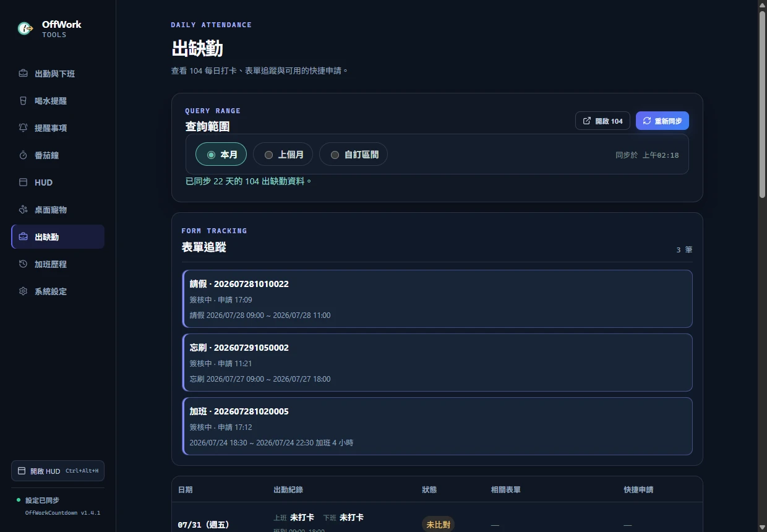This screenshot has width=767, height=532.
Task: Open the 加班 form card 202607281020005
Action: click(x=437, y=426)
